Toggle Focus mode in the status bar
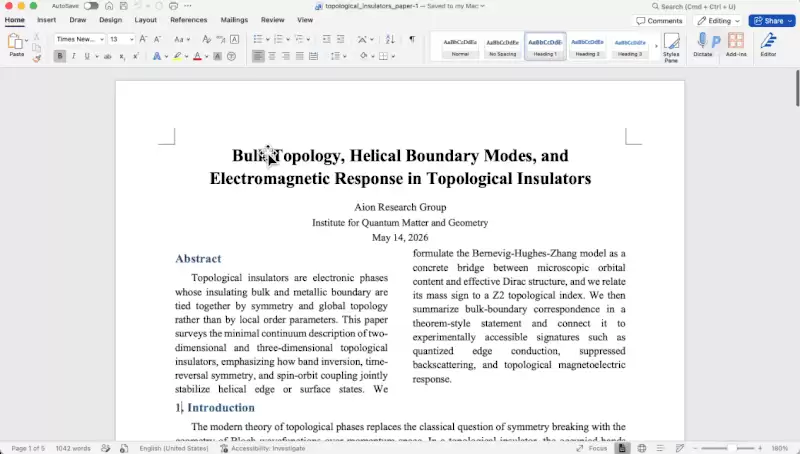Image resolution: width=800 pixels, height=454 pixels. [x=592, y=448]
